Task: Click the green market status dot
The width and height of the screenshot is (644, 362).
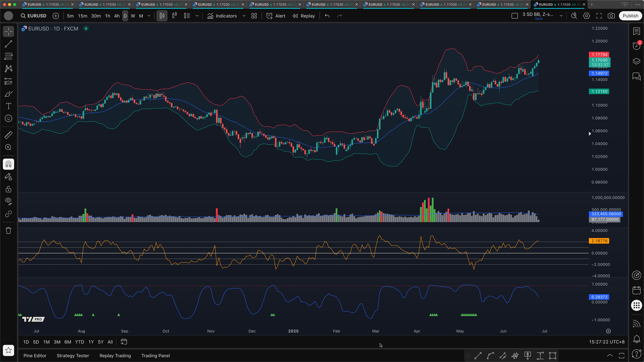Action: coord(86,28)
